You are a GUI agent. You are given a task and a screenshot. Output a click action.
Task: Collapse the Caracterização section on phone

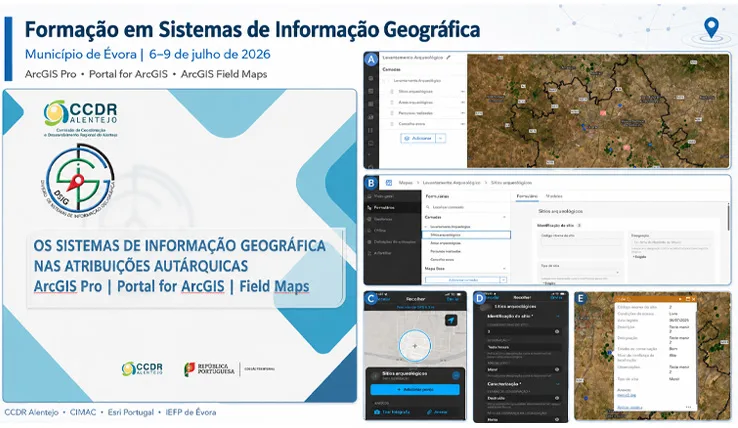point(558,384)
